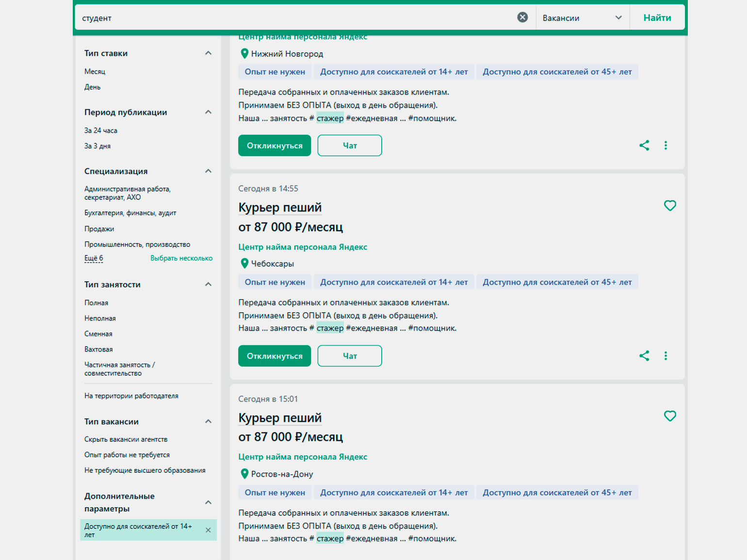Enable Скрыть вакансии агентств filter
Image resolution: width=747 pixels, height=560 pixels.
tap(126, 439)
